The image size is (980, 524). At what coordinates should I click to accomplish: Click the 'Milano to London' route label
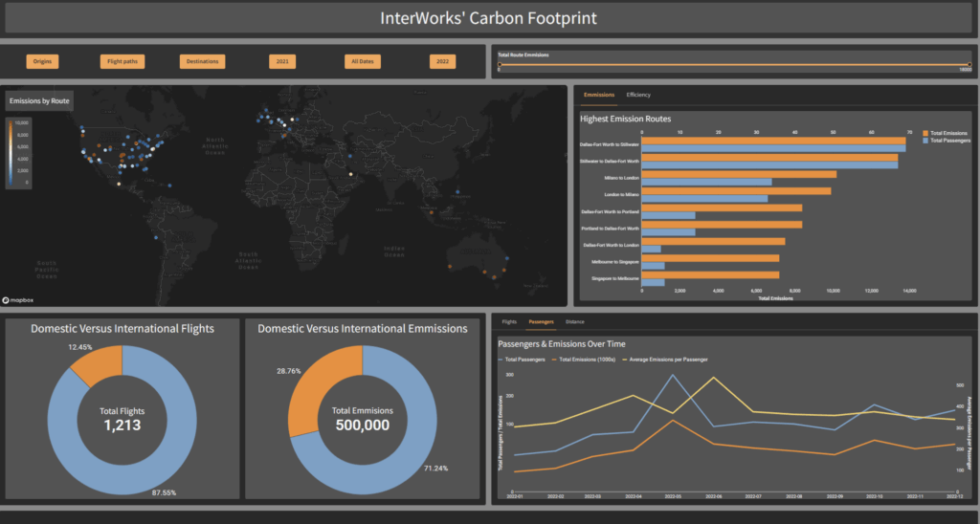click(x=622, y=178)
